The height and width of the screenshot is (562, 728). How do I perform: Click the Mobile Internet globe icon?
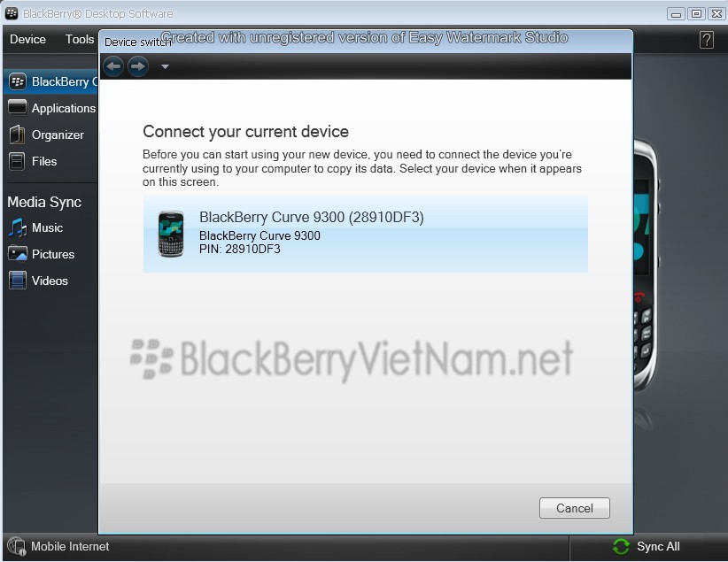17,546
